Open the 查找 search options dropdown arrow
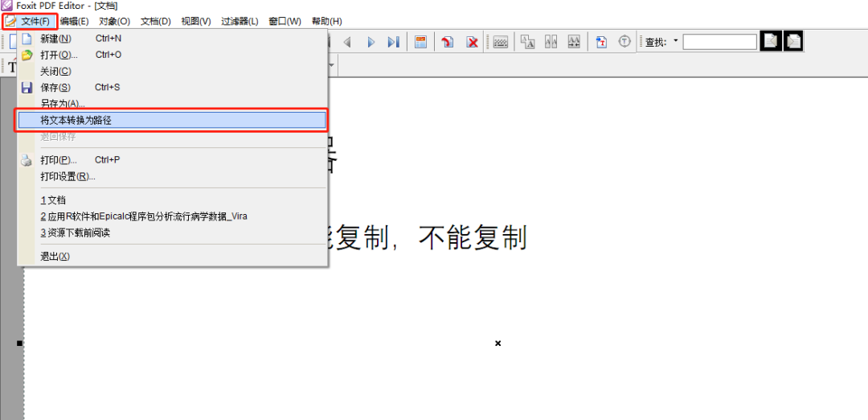The width and height of the screenshot is (868, 420). [x=675, y=41]
